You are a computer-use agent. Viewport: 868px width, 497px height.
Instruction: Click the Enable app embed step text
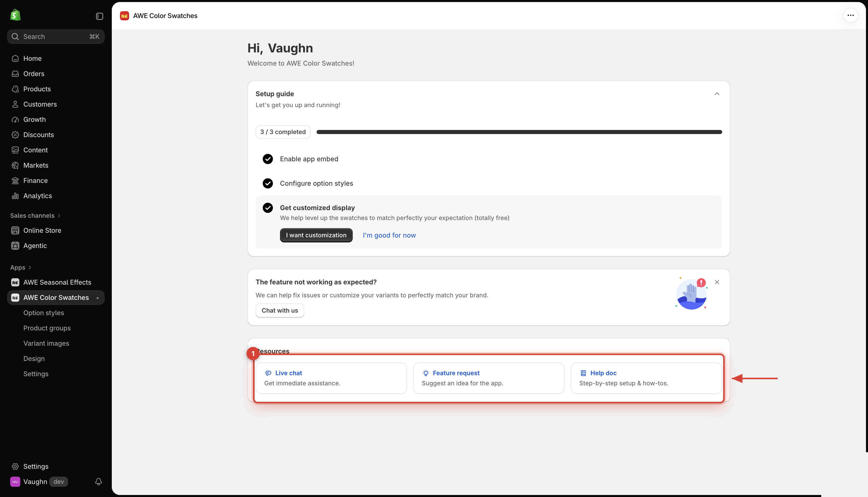309,159
